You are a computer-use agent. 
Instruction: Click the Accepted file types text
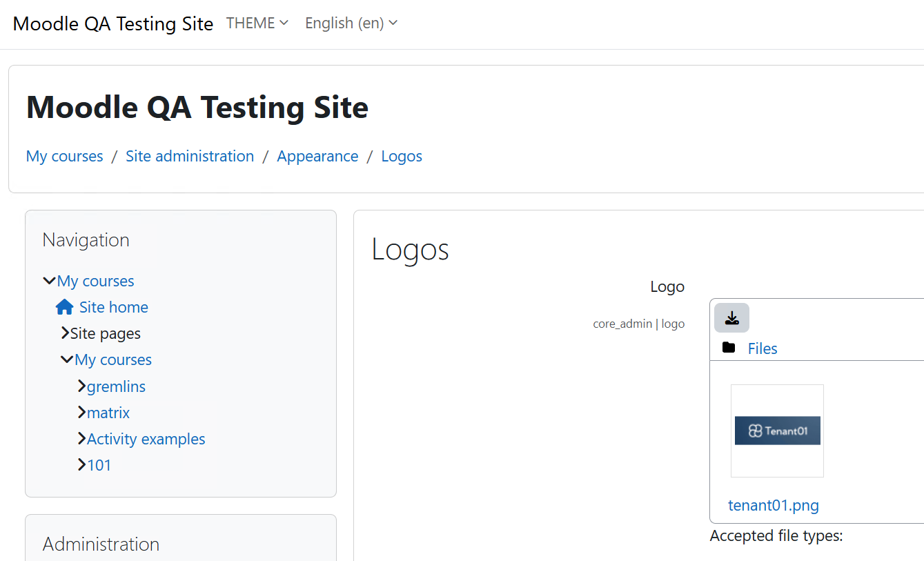pos(776,535)
